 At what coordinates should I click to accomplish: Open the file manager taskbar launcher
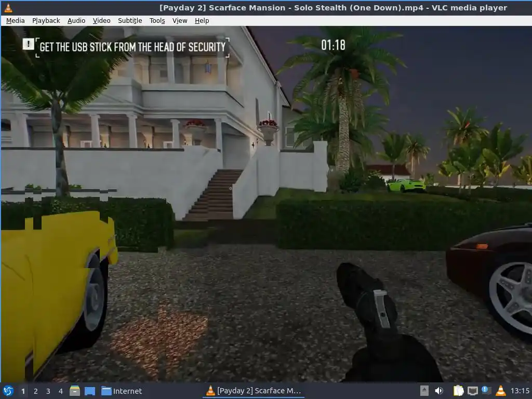(x=75, y=391)
